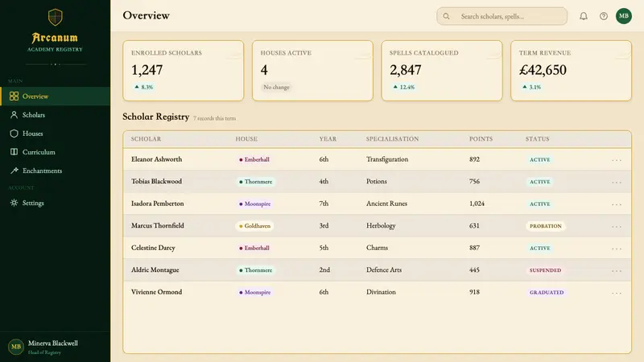This screenshot has width=644, height=362.
Task: Open row actions for Celestine Darcy
Action: pyautogui.click(x=617, y=249)
